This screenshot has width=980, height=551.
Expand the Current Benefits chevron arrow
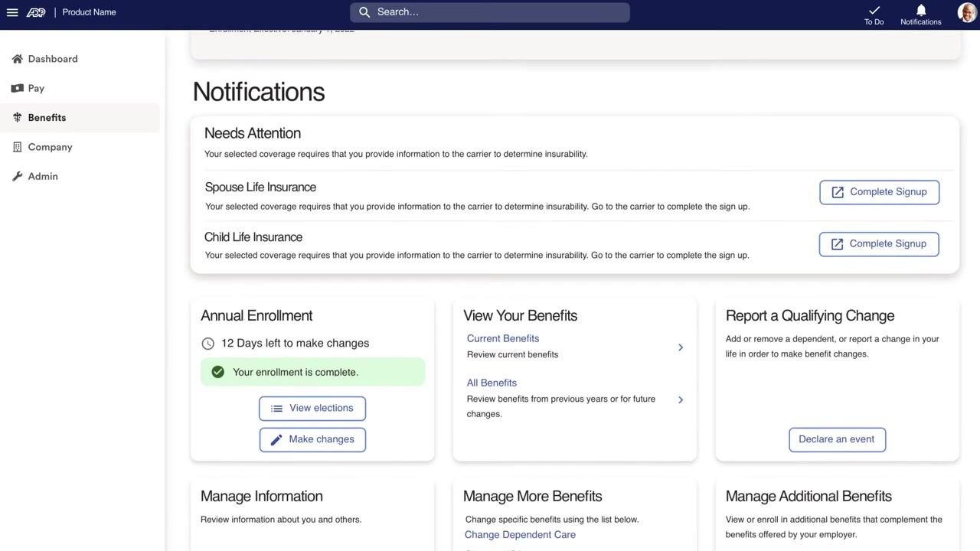(x=681, y=347)
